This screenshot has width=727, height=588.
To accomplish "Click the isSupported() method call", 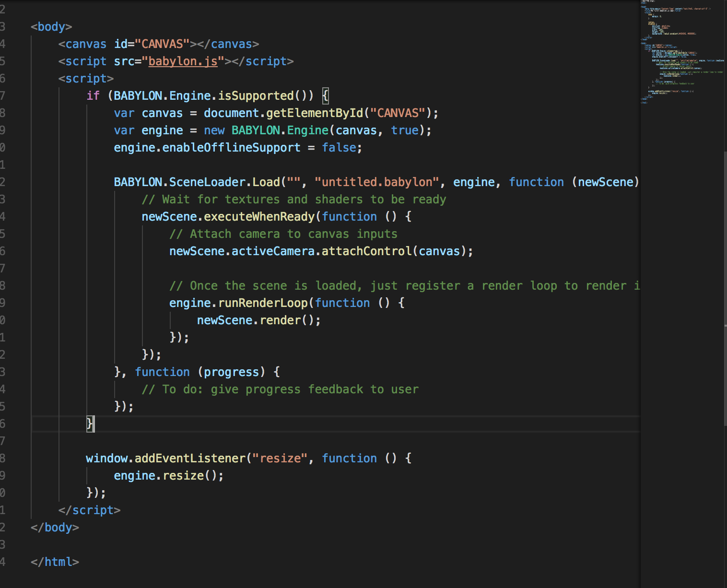I will click(x=266, y=96).
